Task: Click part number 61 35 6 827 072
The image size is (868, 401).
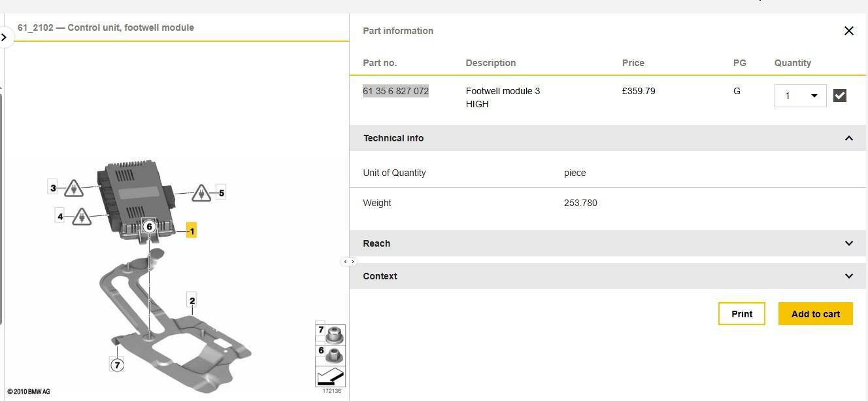Action: tap(396, 91)
